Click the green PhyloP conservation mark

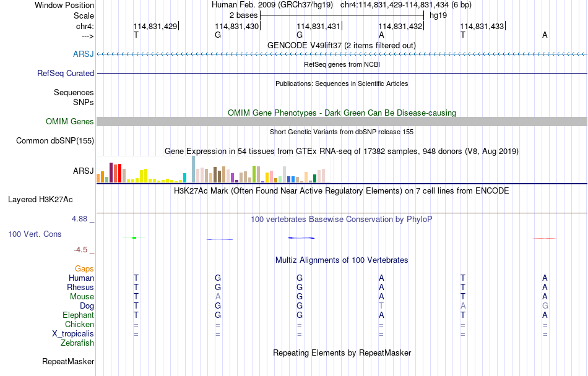(x=134, y=237)
